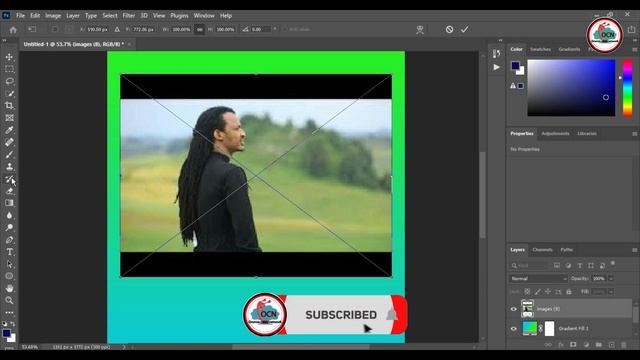640x360 pixels.
Task: Toggle layer filtering on/off switch
Action: (x=613, y=264)
